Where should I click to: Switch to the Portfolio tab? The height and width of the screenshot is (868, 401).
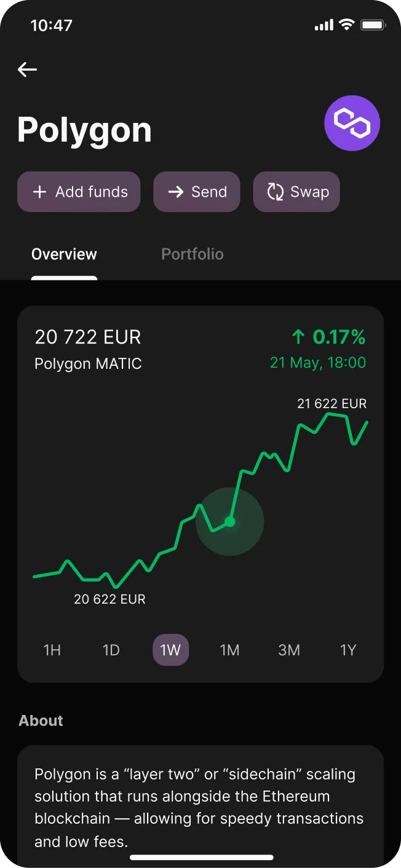pos(193,254)
